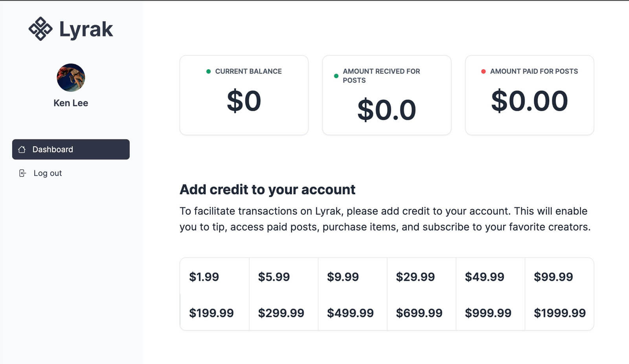
Task: Pick the $1999.99 credit option
Action: pyautogui.click(x=559, y=313)
